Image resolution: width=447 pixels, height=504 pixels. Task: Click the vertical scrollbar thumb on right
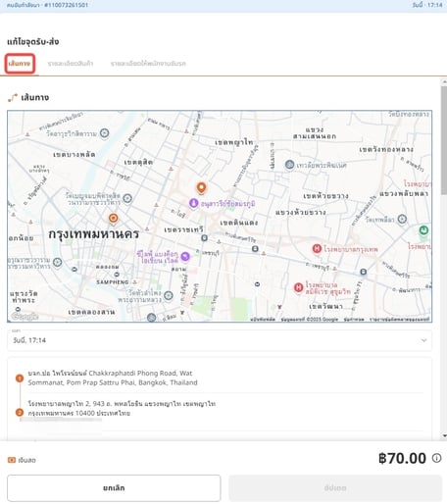click(x=444, y=140)
